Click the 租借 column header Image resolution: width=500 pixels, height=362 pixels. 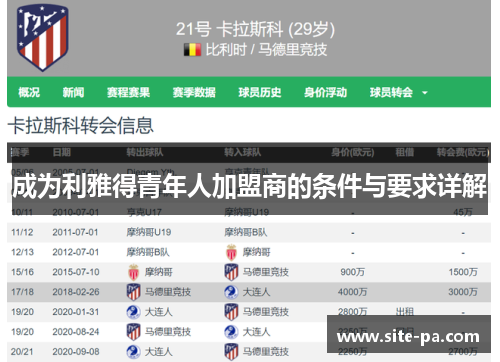(405, 152)
